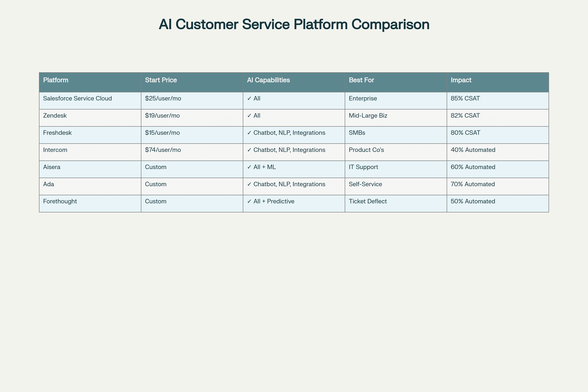Click the page title 'AI Customer Service Platform Comparison'
This screenshot has height=392, width=588.
point(294,24)
